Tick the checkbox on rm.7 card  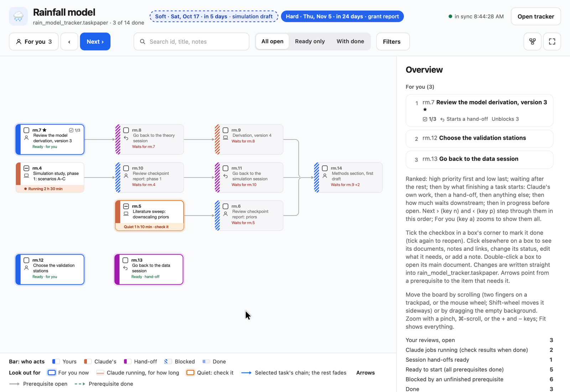coord(26,130)
